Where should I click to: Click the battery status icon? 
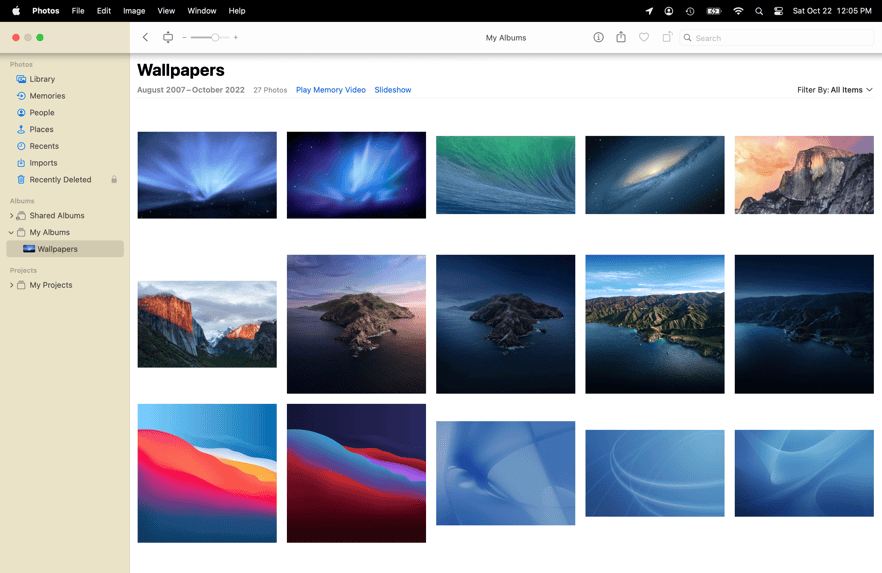point(713,11)
